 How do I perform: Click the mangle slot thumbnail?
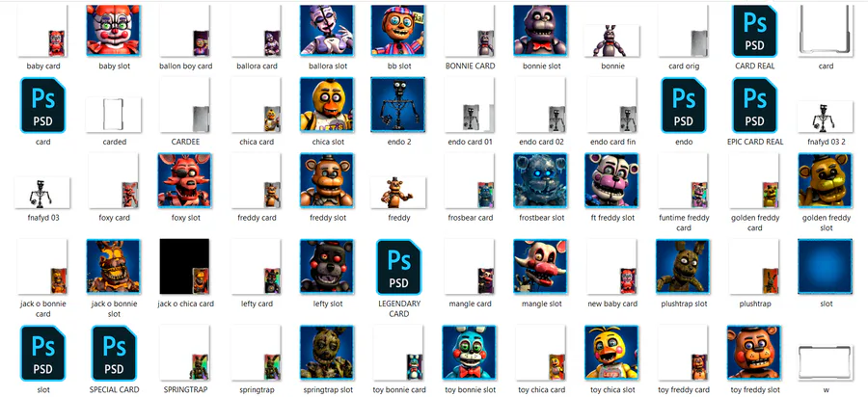tap(541, 267)
